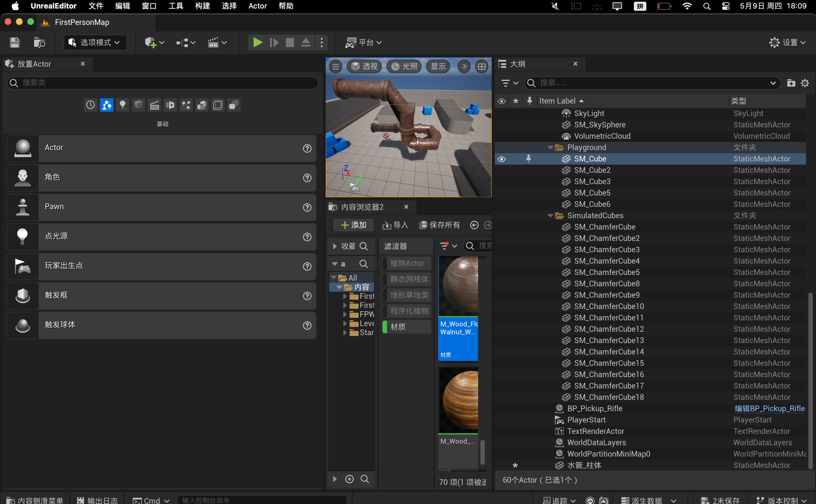
Task: Click the 搜索类 actor search field
Action: (x=162, y=83)
